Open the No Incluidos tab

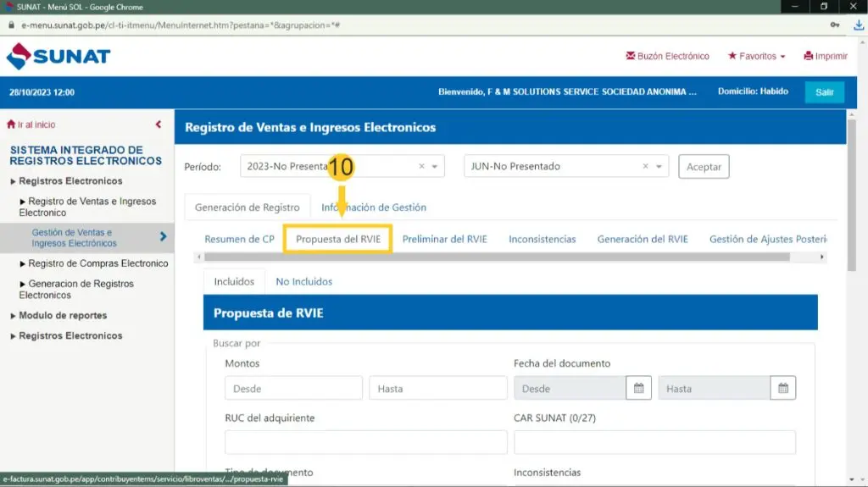click(303, 281)
